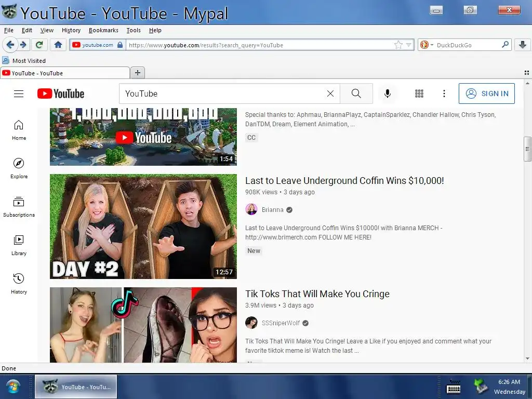532x399 pixels.
Task: Open the Help menu
Action: coord(155,30)
